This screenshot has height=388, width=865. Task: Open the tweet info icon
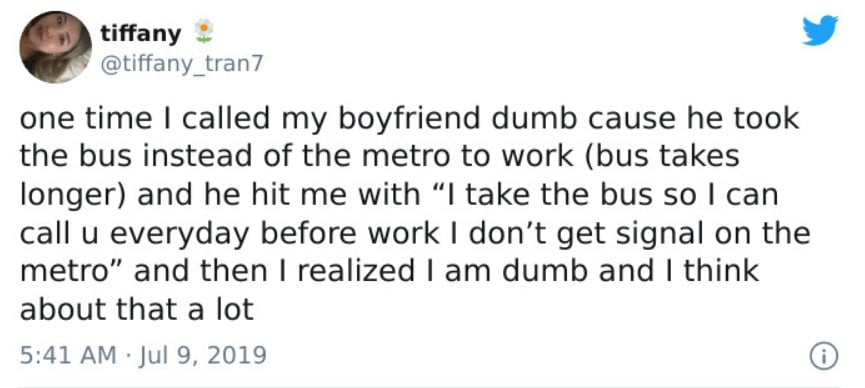point(824,356)
